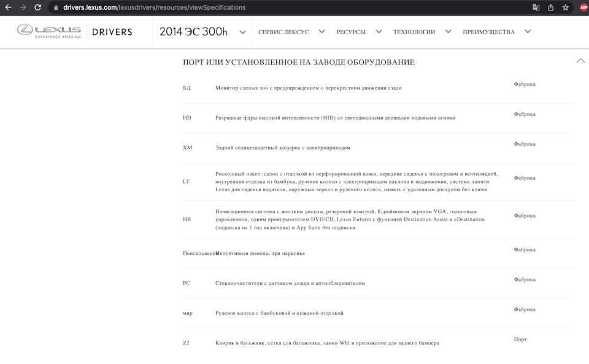Click Фабрика in the PC row
Image resolution: width=589 pixels, height=364 pixels.
pos(525,279)
